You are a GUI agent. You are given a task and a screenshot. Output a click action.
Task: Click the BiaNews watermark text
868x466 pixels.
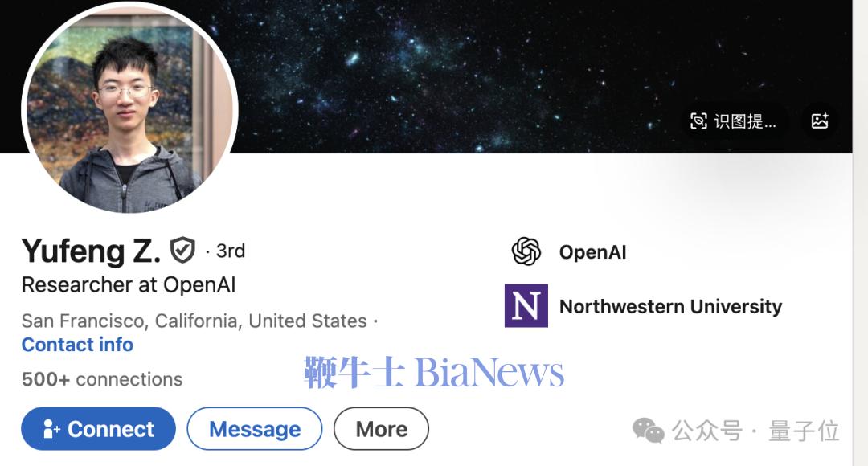[489, 372]
